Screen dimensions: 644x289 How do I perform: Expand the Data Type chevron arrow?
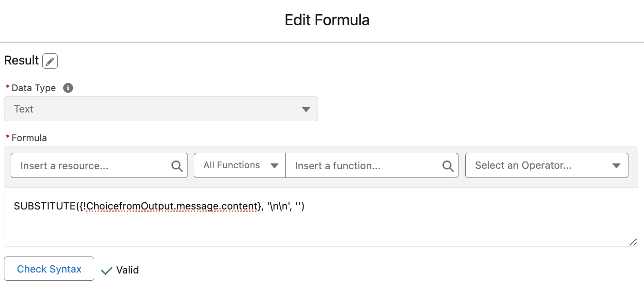click(306, 109)
